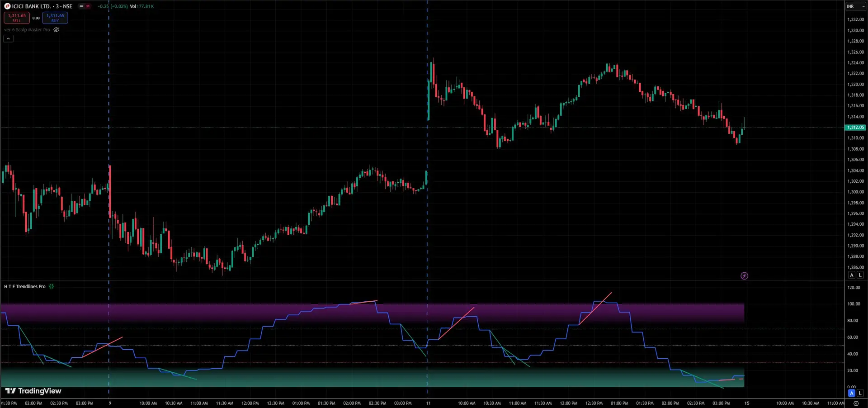This screenshot has width=868, height=408.
Task: Open HTF Trendlines Pro source code braces
Action: tap(52, 286)
